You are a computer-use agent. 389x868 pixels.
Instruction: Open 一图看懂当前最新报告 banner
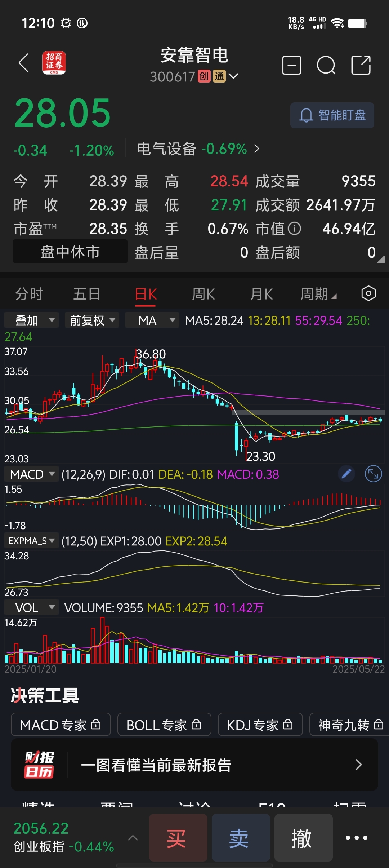194,765
